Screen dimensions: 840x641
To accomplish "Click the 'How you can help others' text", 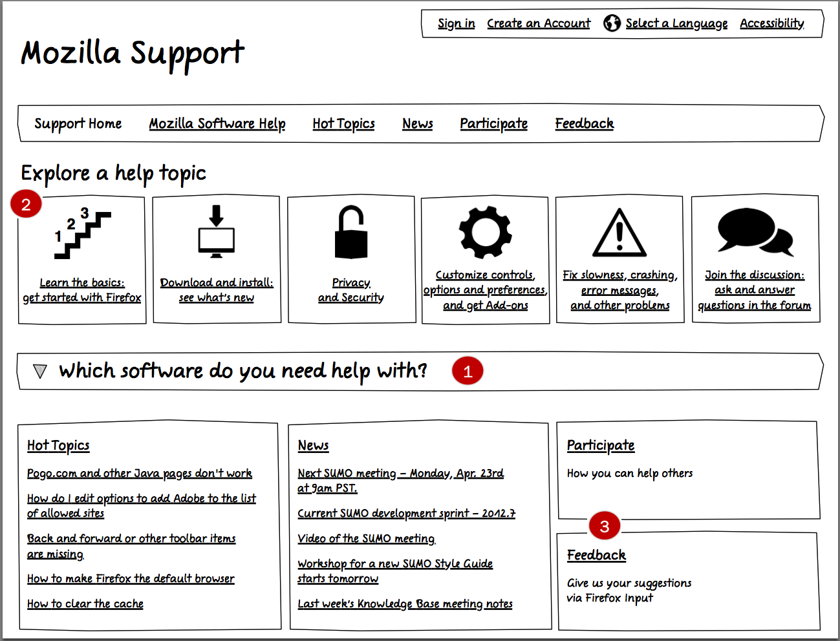I will pyautogui.click(x=630, y=474).
